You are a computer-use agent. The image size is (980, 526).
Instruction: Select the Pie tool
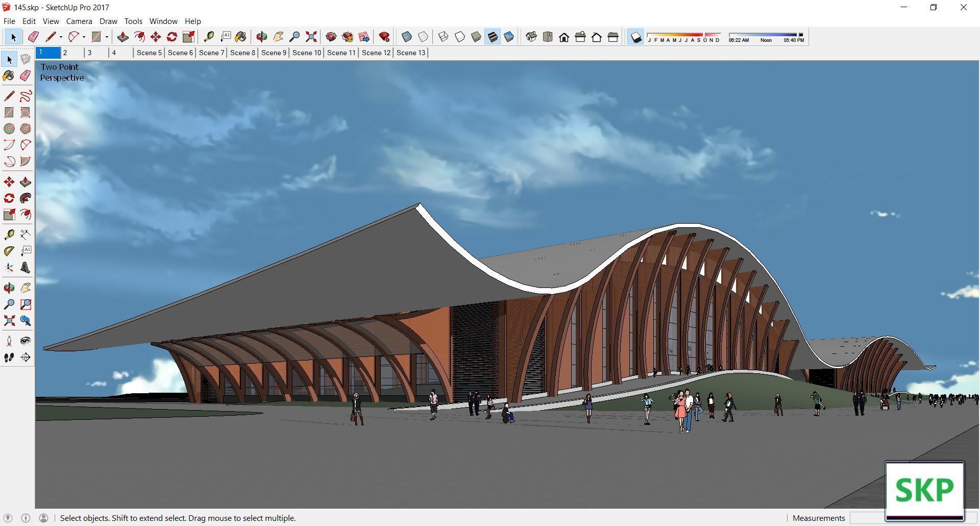26,161
